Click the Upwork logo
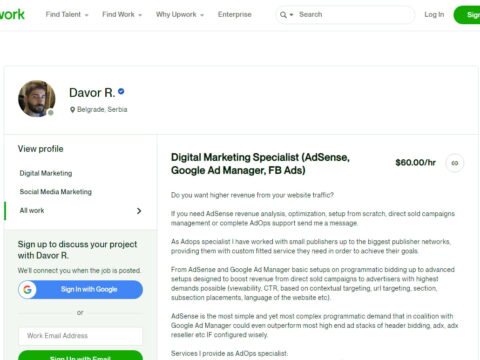Viewport: 480px width, 360px height. [x=12, y=14]
